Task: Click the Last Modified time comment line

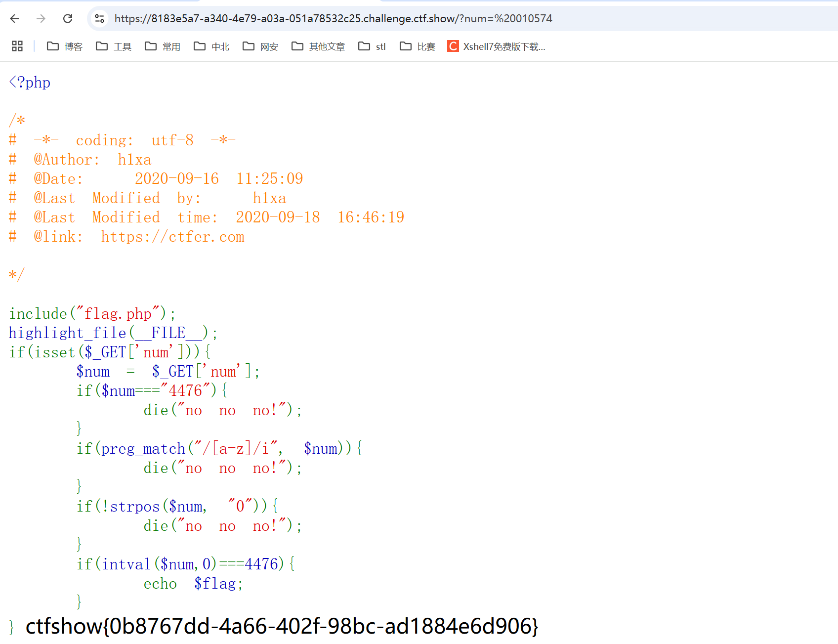Action: [207, 217]
